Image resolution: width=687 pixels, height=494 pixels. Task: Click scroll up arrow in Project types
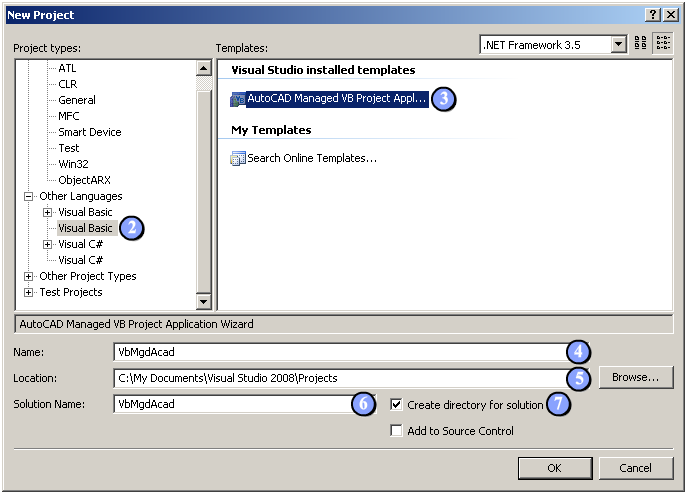204,68
